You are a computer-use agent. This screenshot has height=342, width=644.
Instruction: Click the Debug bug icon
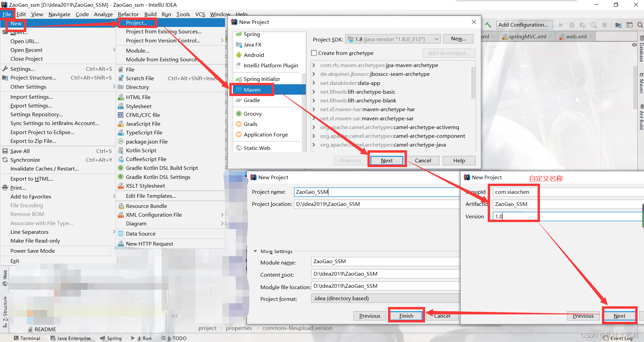(x=572, y=25)
